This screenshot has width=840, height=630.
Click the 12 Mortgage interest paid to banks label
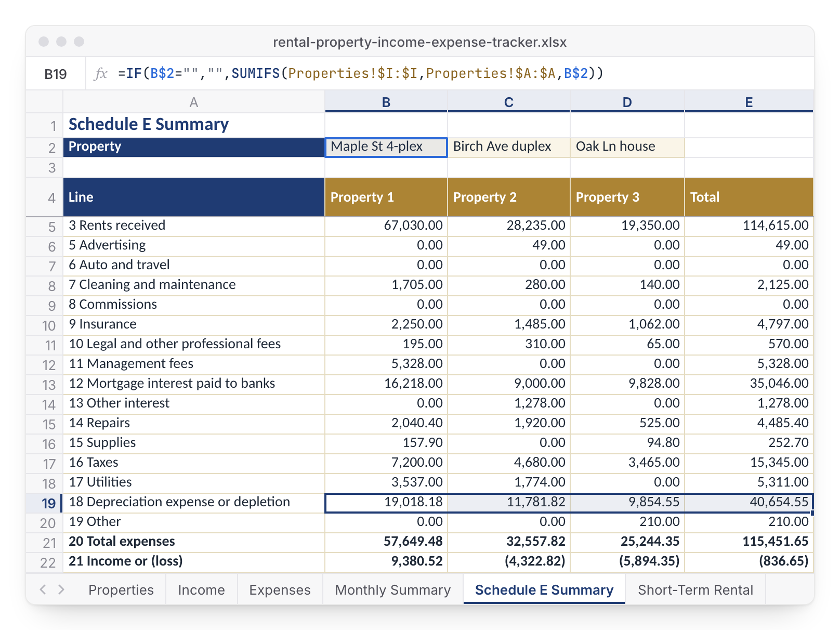point(172,383)
